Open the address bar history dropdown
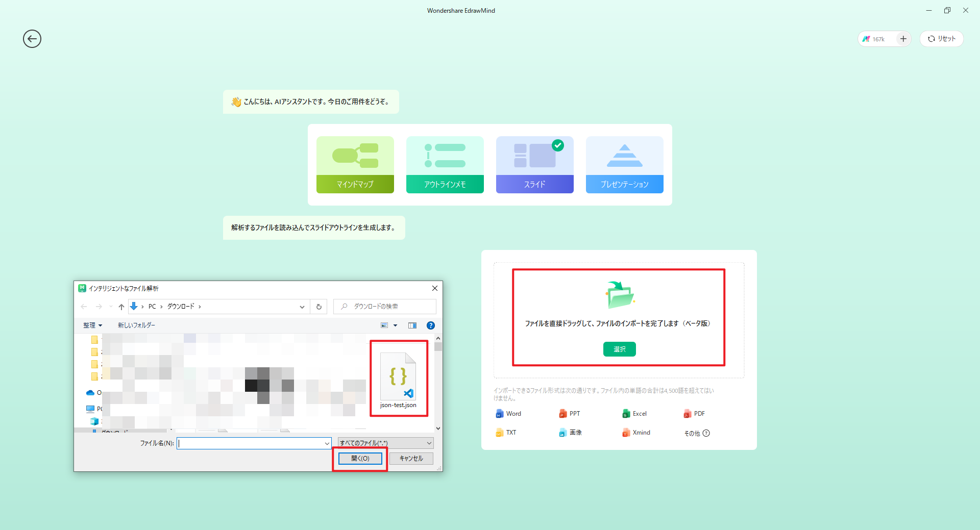980x530 pixels. (x=302, y=307)
